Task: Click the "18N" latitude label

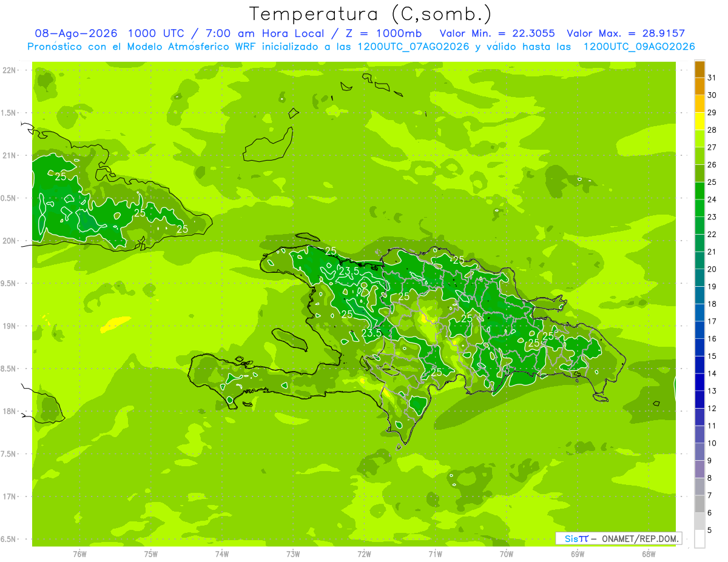Action: coord(9,411)
